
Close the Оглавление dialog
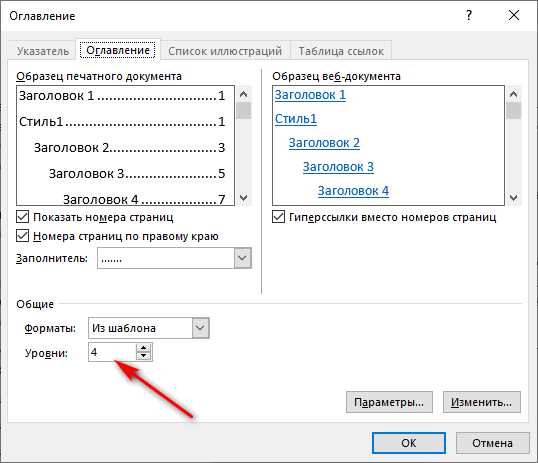(x=514, y=15)
